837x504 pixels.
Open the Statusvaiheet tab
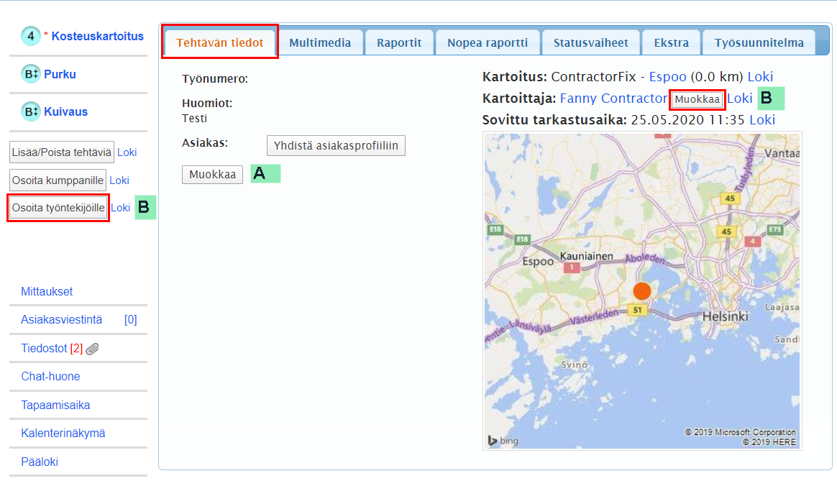590,43
